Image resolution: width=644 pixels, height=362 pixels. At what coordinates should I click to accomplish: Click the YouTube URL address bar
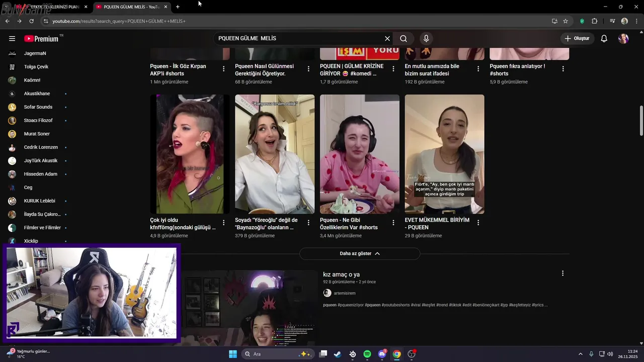coord(297,21)
